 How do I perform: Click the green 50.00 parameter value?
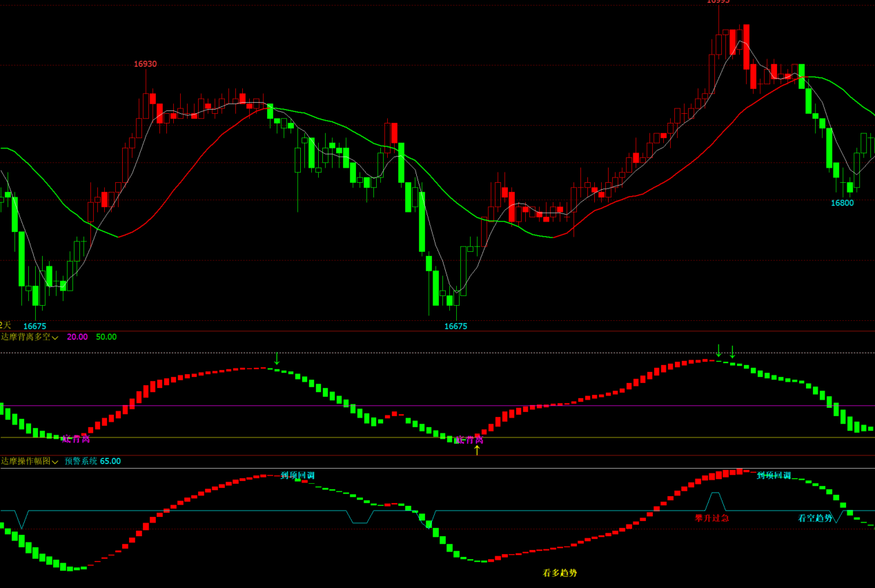106,337
